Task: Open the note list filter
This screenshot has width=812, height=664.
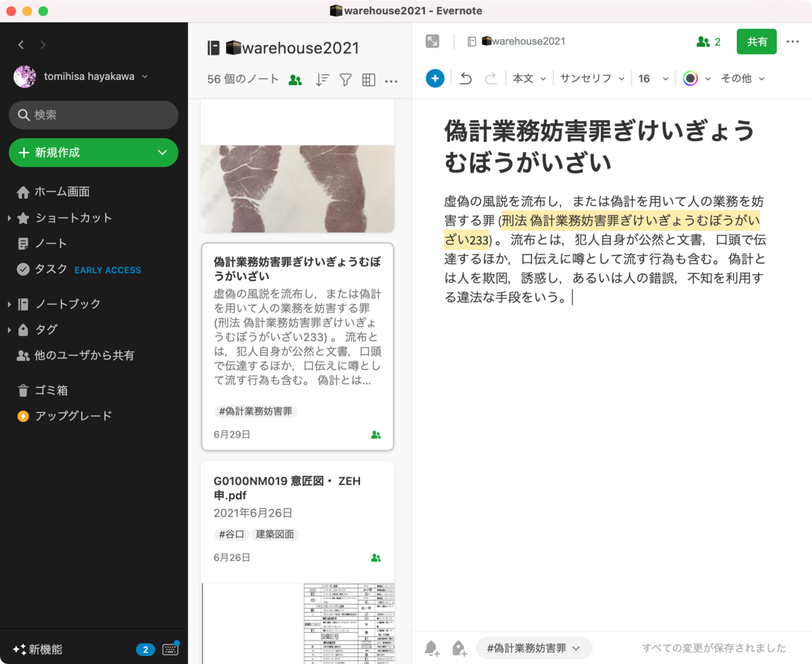Action: pyautogui.click(x=345, y=80)
